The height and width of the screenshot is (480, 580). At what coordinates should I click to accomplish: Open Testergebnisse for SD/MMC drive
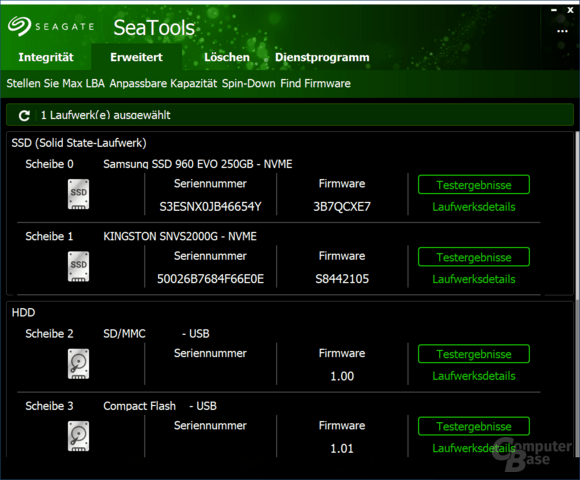(474, 354)
